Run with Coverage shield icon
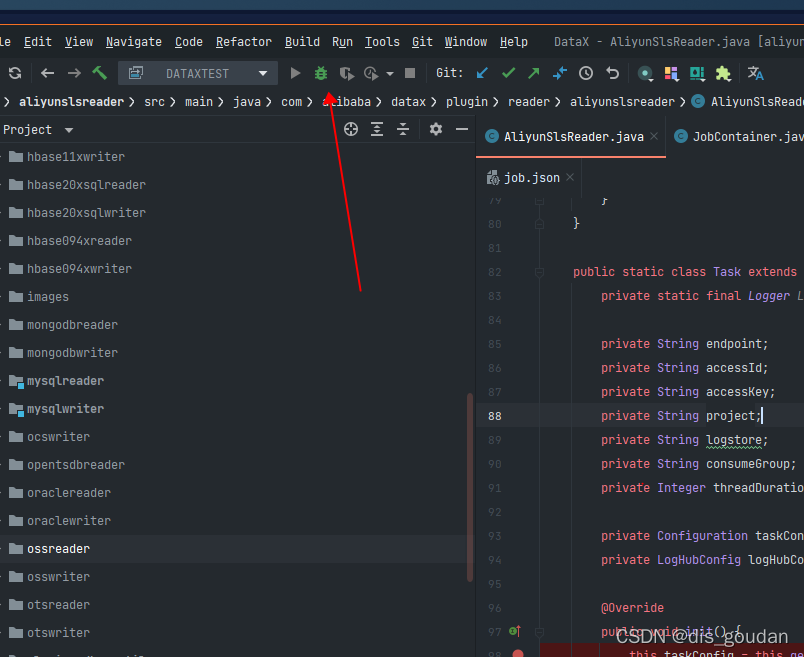804x657 pixels. (347, 73)
